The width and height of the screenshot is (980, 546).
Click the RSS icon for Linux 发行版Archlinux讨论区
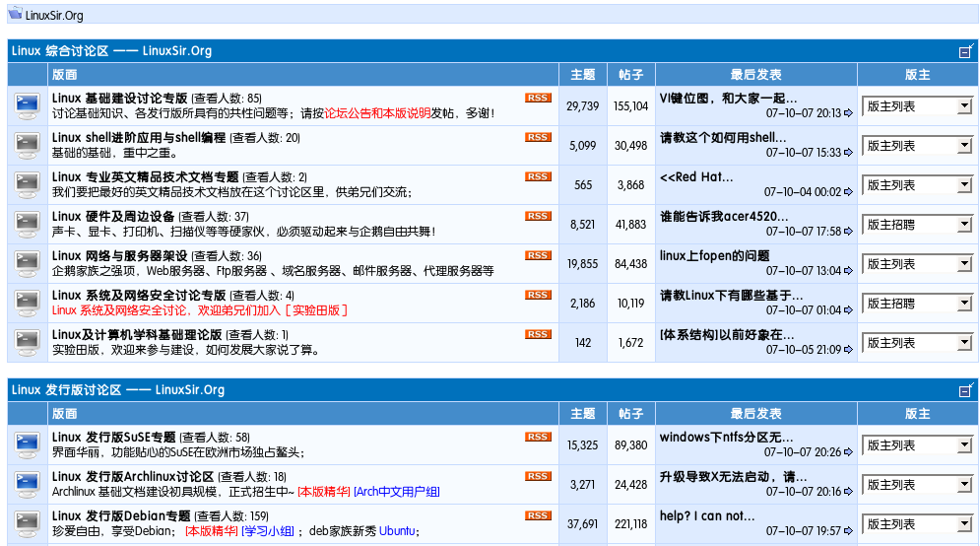(x=538, y=477)
